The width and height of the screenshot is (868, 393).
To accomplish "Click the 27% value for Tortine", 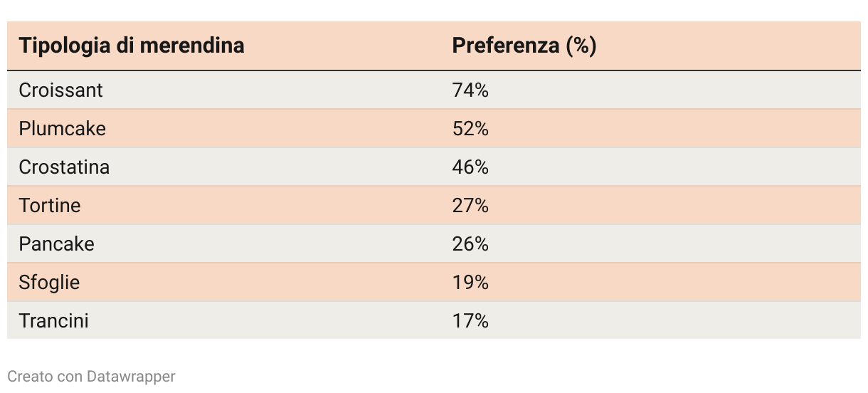I will coord(470,206).
